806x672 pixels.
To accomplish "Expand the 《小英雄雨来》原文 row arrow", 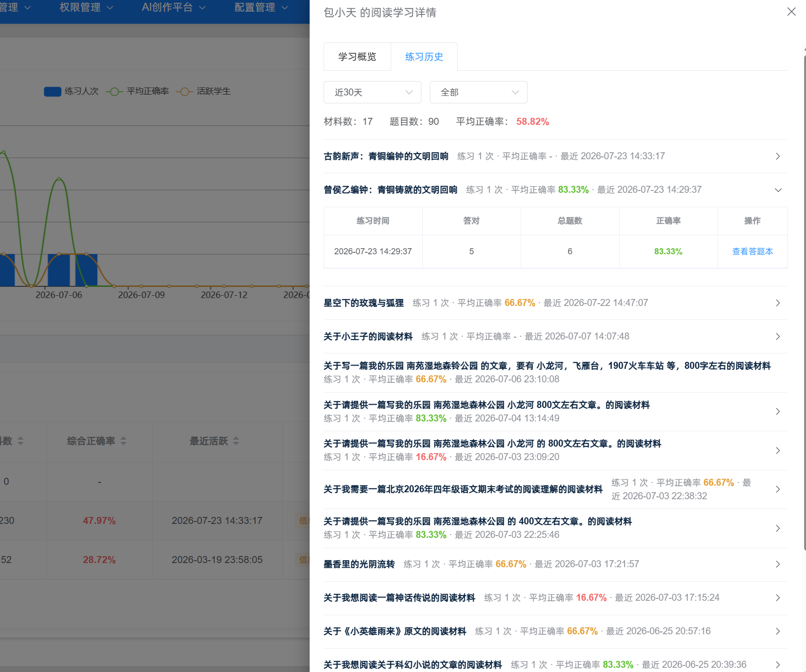I will click(778, 631).
